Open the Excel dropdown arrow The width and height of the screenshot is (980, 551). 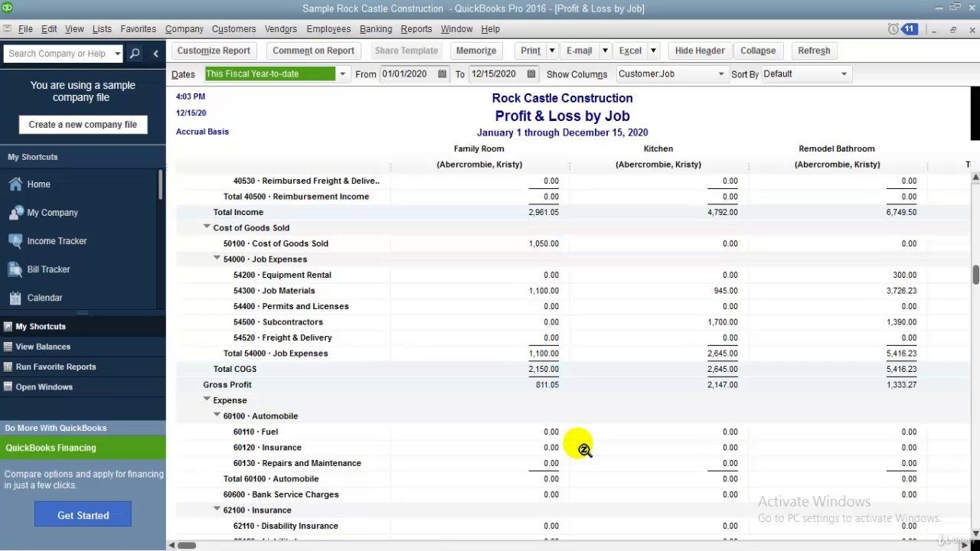653,51
